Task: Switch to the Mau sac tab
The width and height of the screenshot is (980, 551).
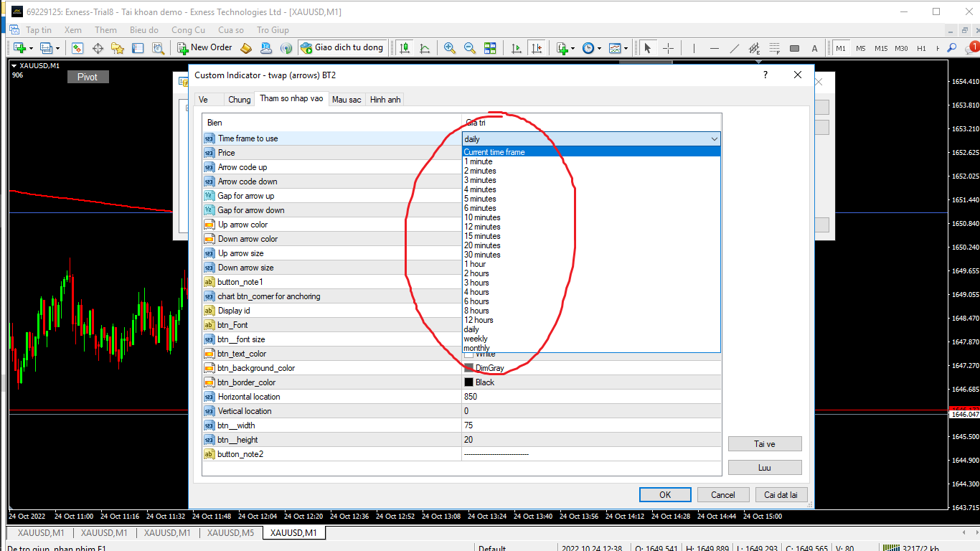Action: tap(347, 100)
